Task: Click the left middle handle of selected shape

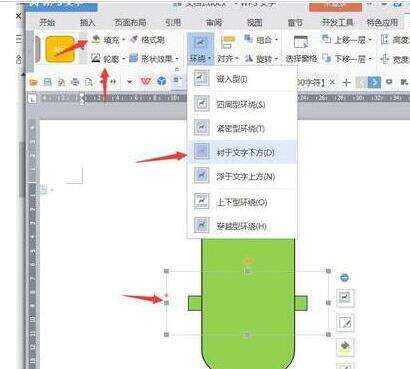Action: pyautogui.click(x=167, y=303)
